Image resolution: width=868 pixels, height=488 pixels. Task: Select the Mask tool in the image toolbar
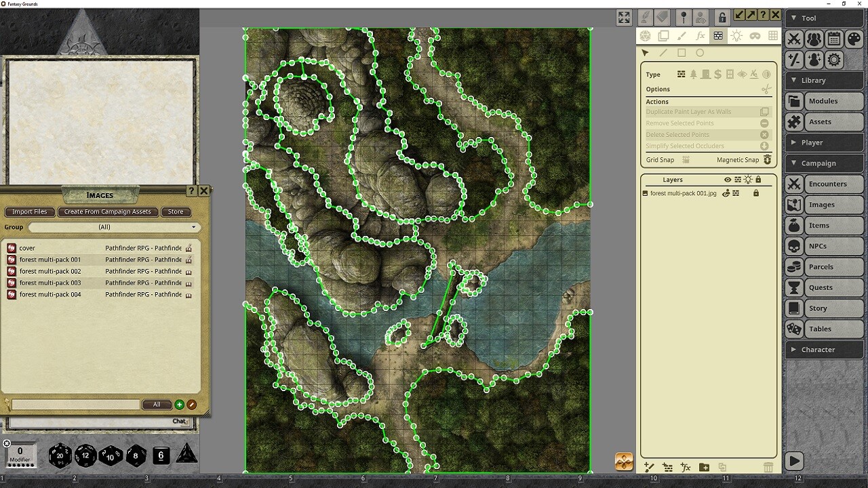pos(755,35)
